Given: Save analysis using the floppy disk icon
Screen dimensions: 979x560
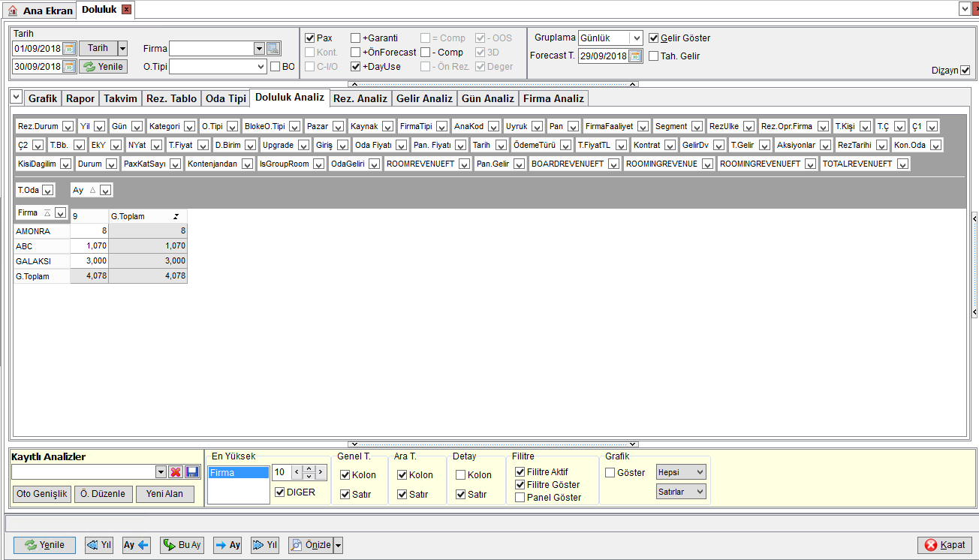Looking at the screenshot, I should click(x=192, y=471).
